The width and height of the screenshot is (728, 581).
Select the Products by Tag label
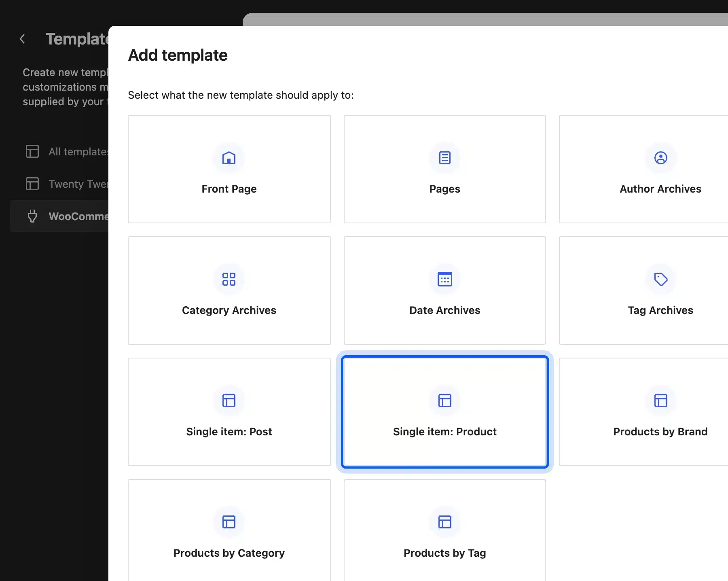[x=445, y=553]
